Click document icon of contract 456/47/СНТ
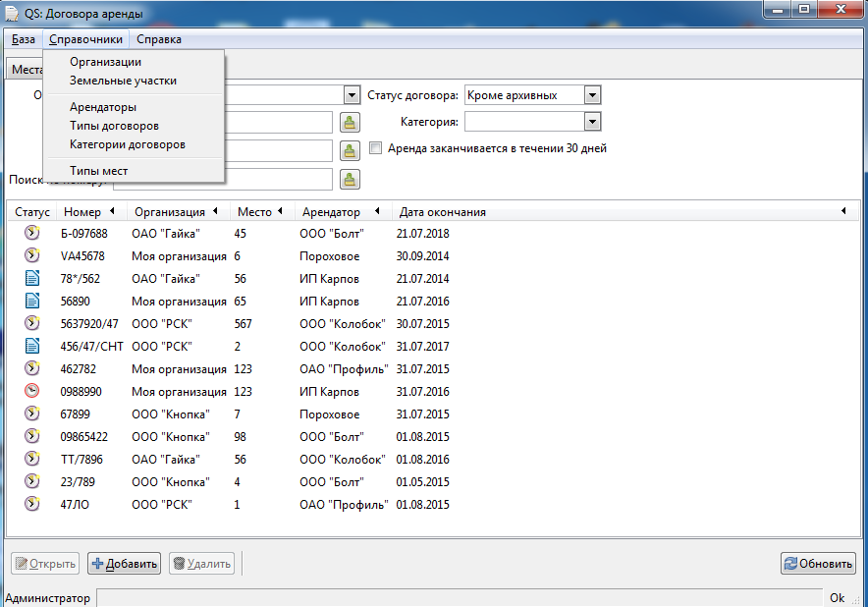The height and width of the screenshot is (607, 868). tap(32, 346)
